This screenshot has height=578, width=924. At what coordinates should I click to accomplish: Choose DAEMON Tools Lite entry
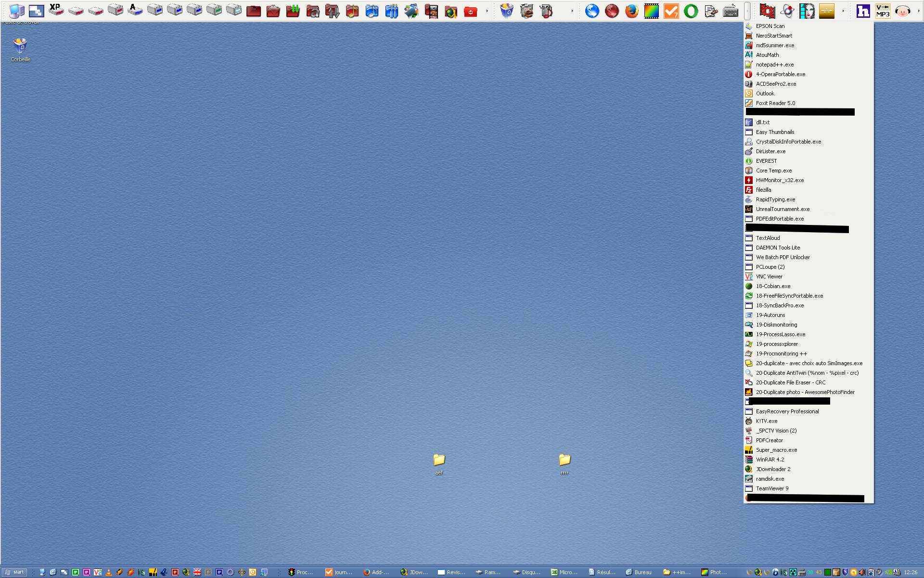pyautogui.click(x=808, y=248)
